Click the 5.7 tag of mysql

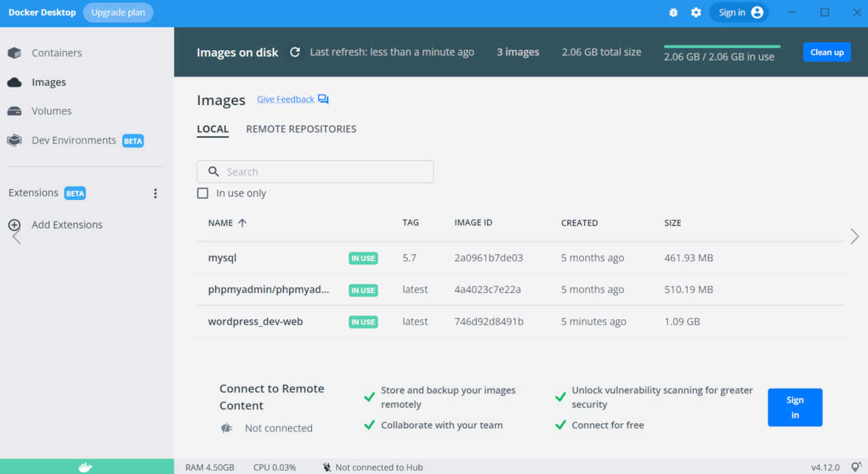(x=409, y=258)
